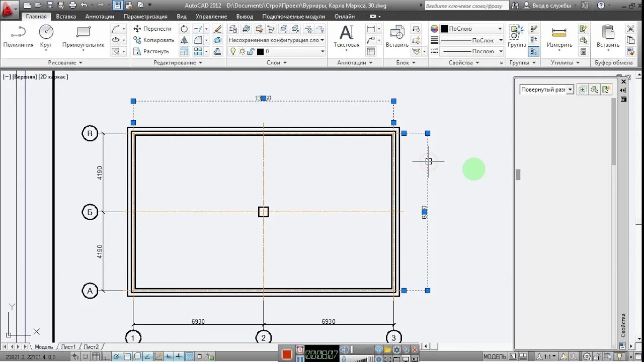The image size is (644, 362).
Task: Expand the Рисование panel
Action: tap(65, 63)
